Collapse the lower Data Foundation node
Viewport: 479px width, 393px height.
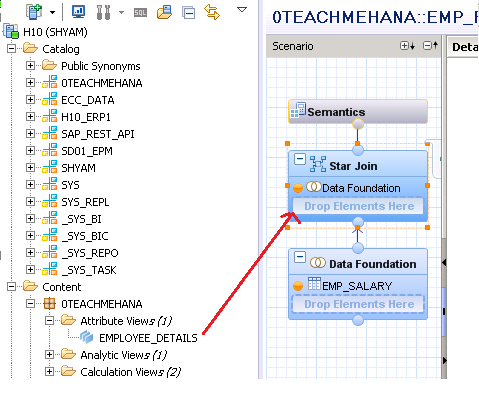(299, 257)
